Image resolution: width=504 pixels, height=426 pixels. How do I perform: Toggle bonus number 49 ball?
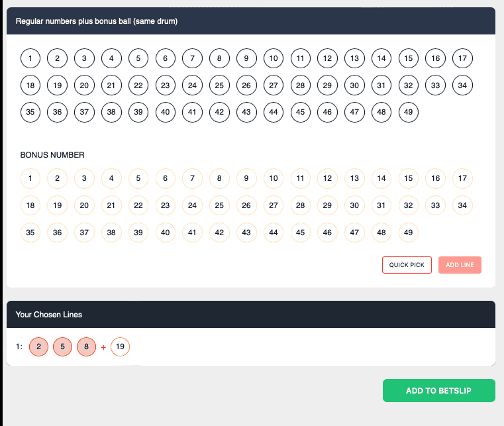409,233
